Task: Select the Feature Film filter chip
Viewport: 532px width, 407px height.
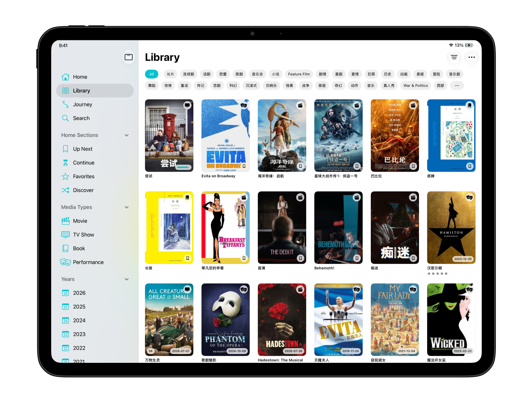Action: tap(299, 74)
